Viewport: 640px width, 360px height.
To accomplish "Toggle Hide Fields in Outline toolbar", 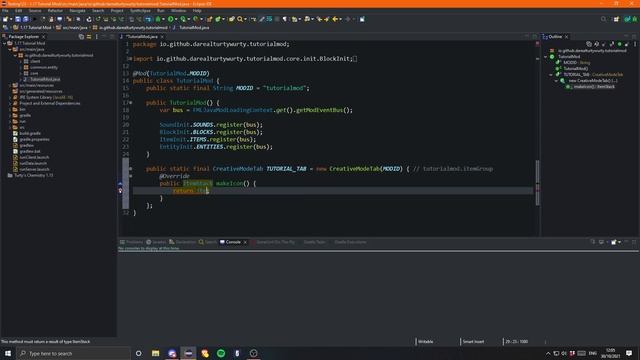I will pyautogui.click(x=604, y=44).
